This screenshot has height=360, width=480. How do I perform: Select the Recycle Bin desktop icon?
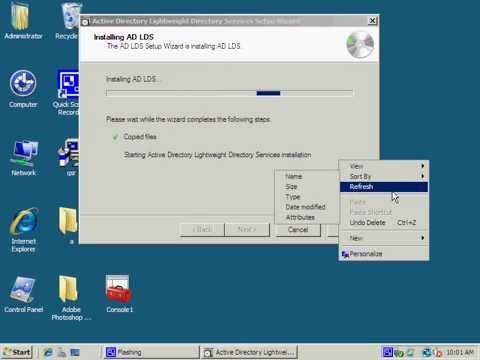click(x=68, y=21)
